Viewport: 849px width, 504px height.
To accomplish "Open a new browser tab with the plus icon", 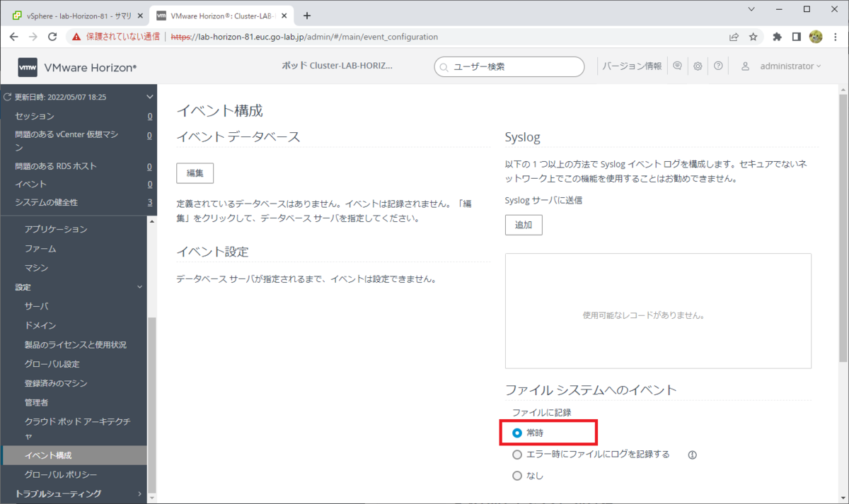I will pos(307,16).
